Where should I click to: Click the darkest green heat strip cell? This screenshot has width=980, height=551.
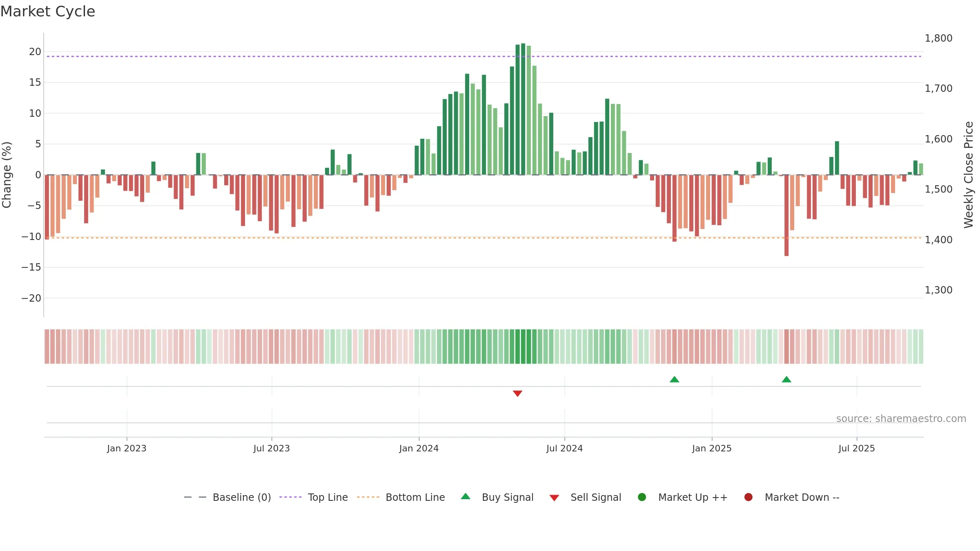click(523, 347)
